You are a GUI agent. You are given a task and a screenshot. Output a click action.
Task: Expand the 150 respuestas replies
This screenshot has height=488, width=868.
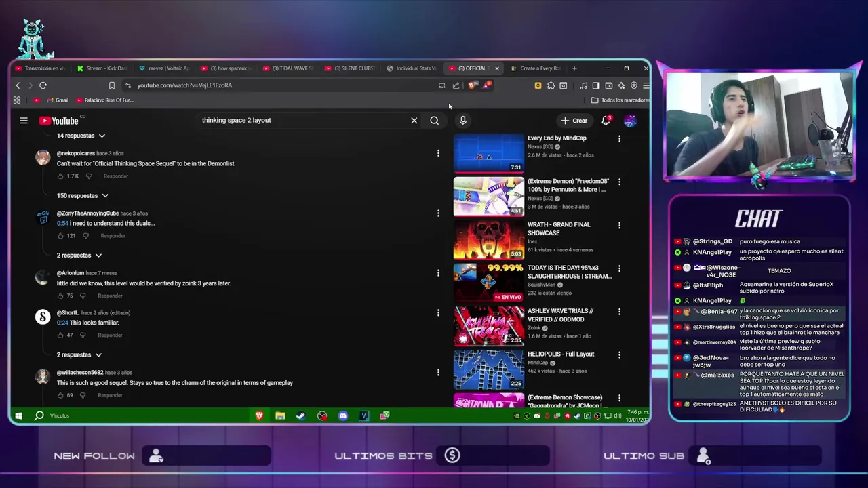click(x=83, y=196)
